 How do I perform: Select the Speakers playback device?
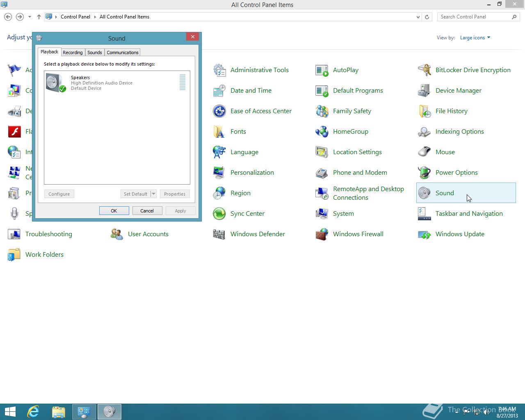pyautogui.click(x=116, y=82)
